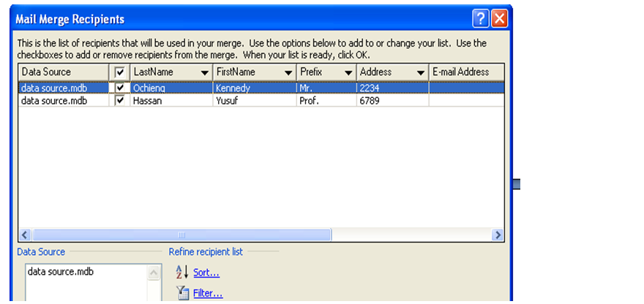Screen dimensions: 644x304
Task: Expand the FirstName column dropdown arrow
Action: (288, 73)
